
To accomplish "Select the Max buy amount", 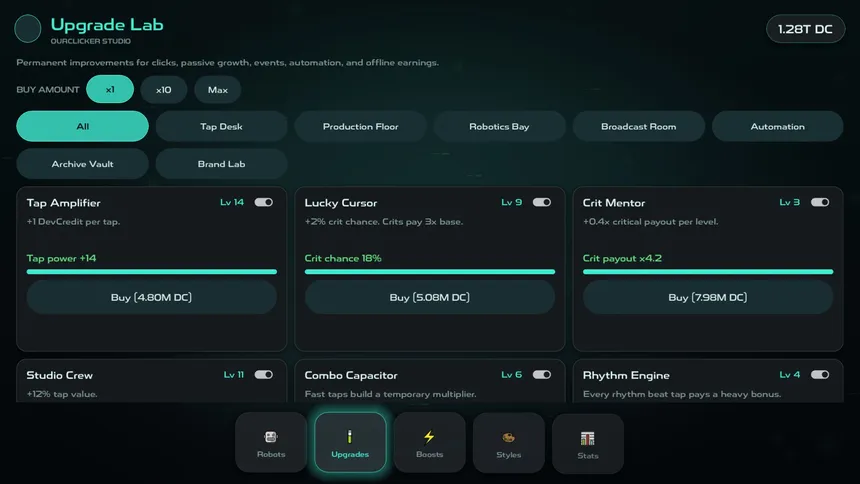I will click(x=218, y=89).
